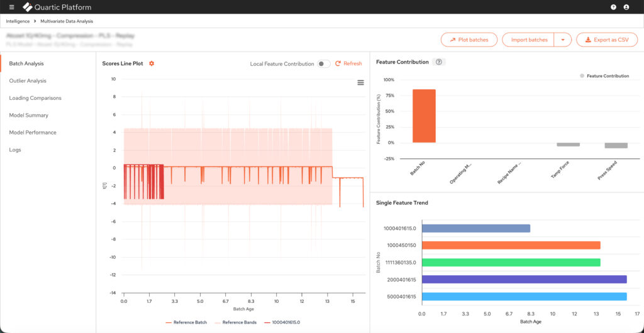Click the Quartic Platform logo

coord(57,7)
